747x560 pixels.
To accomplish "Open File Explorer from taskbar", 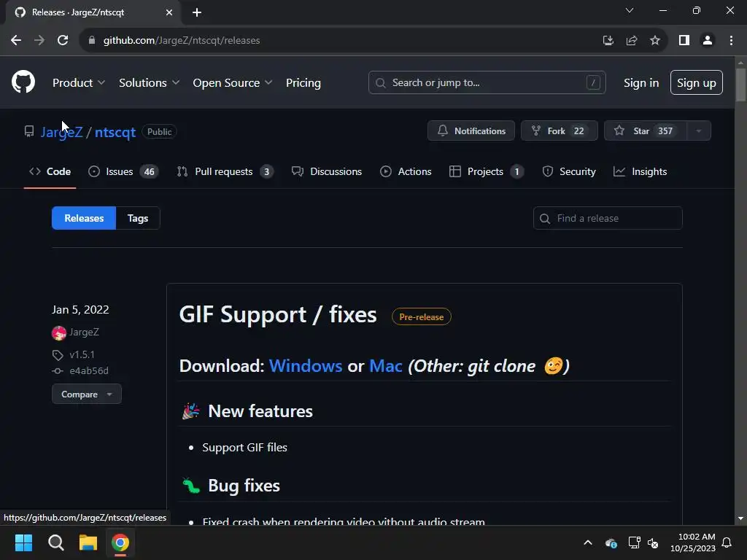I will [88, 542].
